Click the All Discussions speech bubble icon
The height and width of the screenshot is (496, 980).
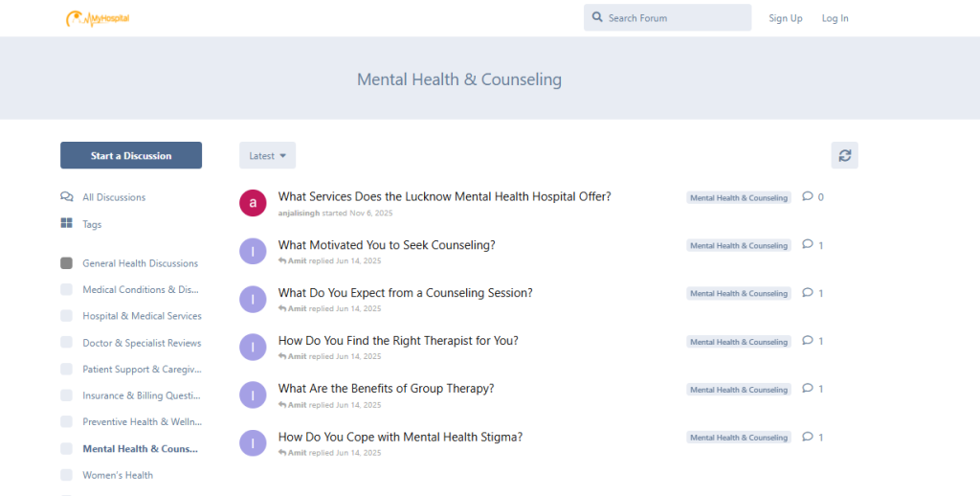coord(66,197)
